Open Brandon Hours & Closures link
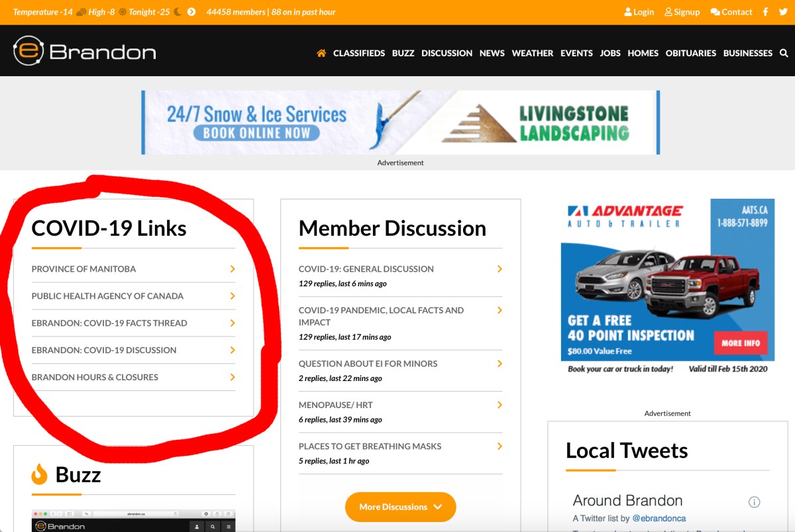 [95, 377]
